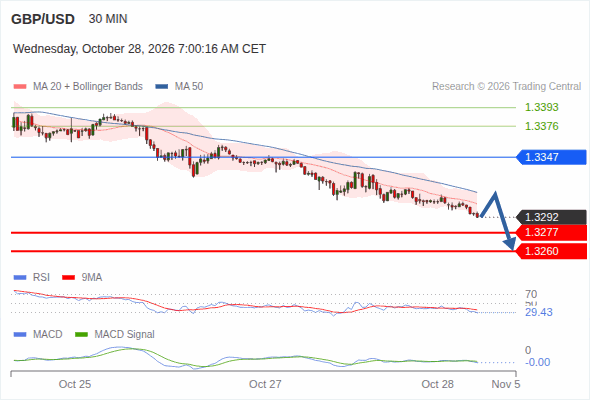Click the 9MA legend label

pos(92,277)
